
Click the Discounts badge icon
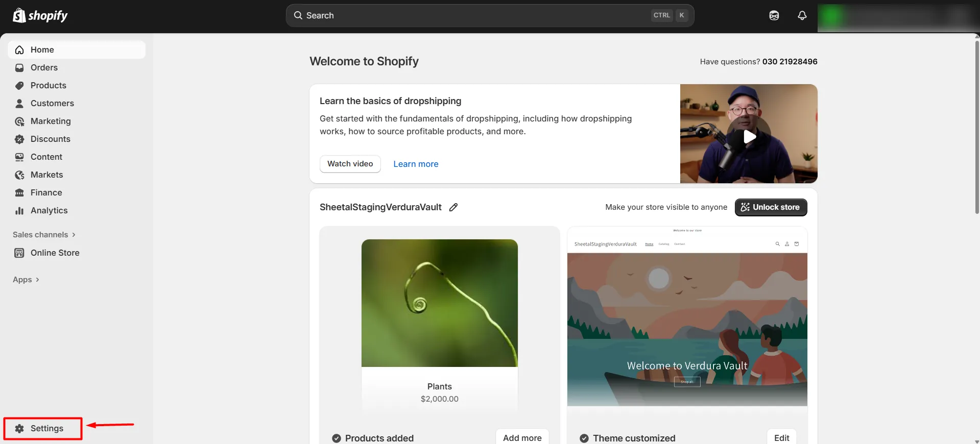click(19, 139)
